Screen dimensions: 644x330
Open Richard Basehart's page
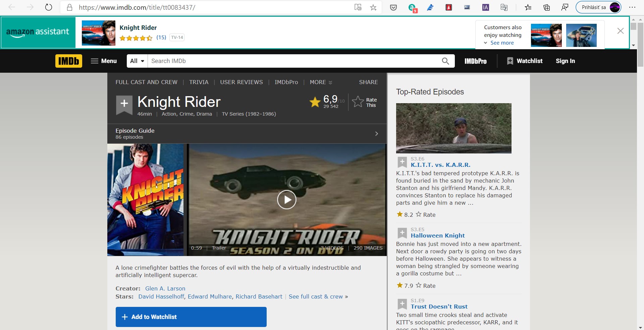tap(259, 296)
